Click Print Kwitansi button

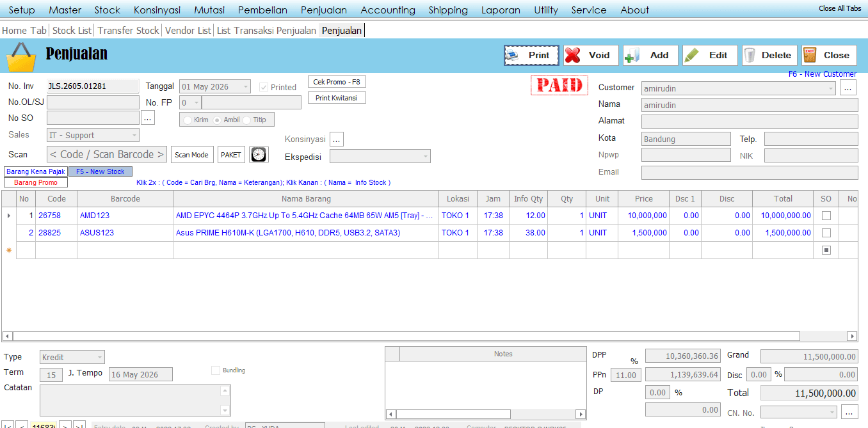click(x=337, y=98)
